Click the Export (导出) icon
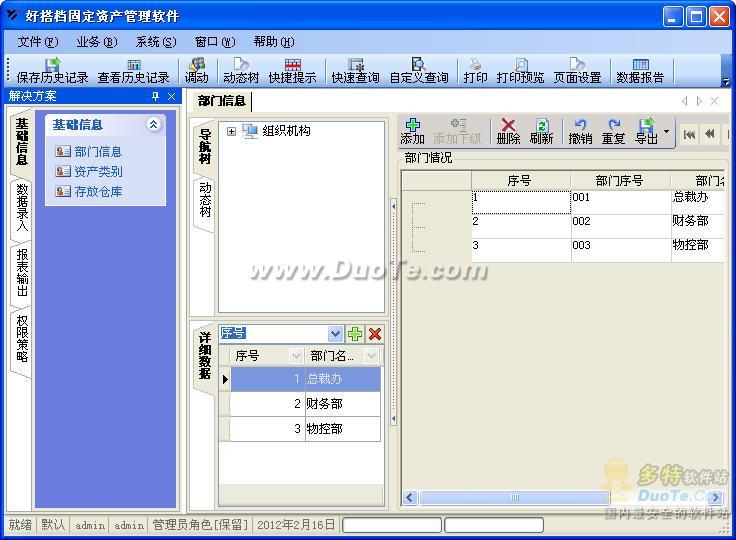Image resolution: width=736 pixels, height=540 pixels. point(646,131)
